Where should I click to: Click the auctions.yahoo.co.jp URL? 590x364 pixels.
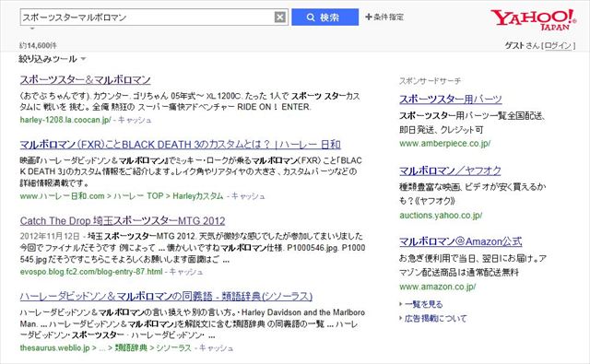(441, 216)
